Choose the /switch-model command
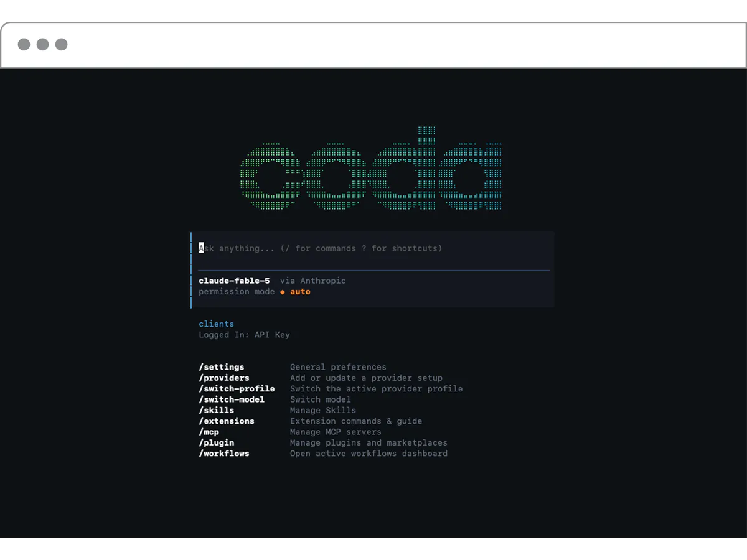 click(232, 399)
